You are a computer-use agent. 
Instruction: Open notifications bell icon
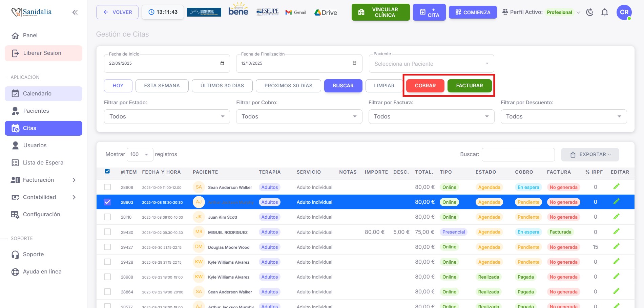604,13
